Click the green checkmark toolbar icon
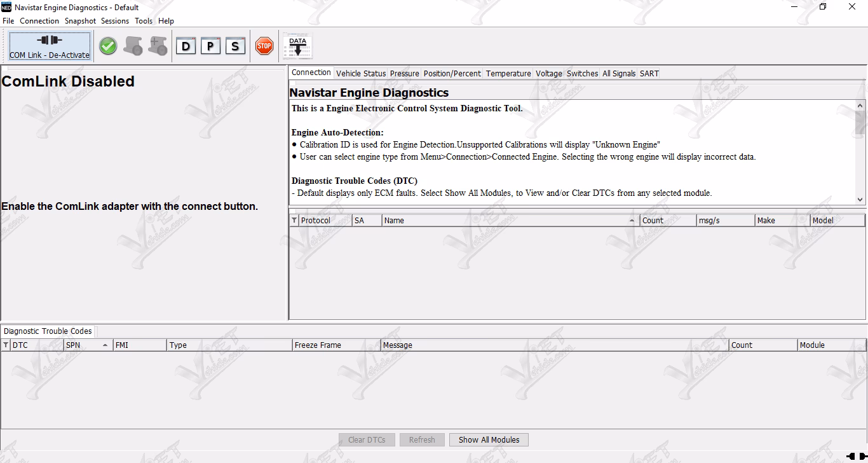868x463 pixels. tap(107, 45)
